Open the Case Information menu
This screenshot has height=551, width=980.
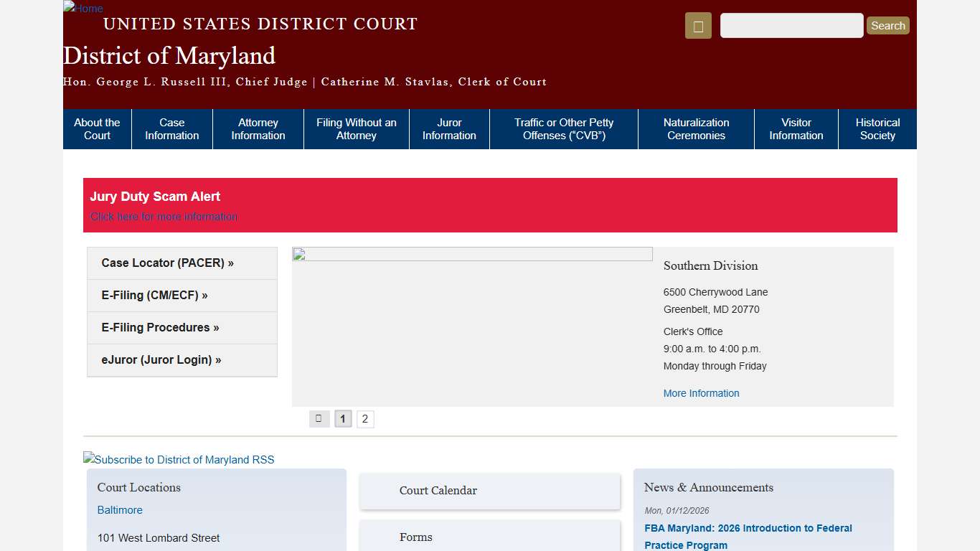tap(171, 129)
